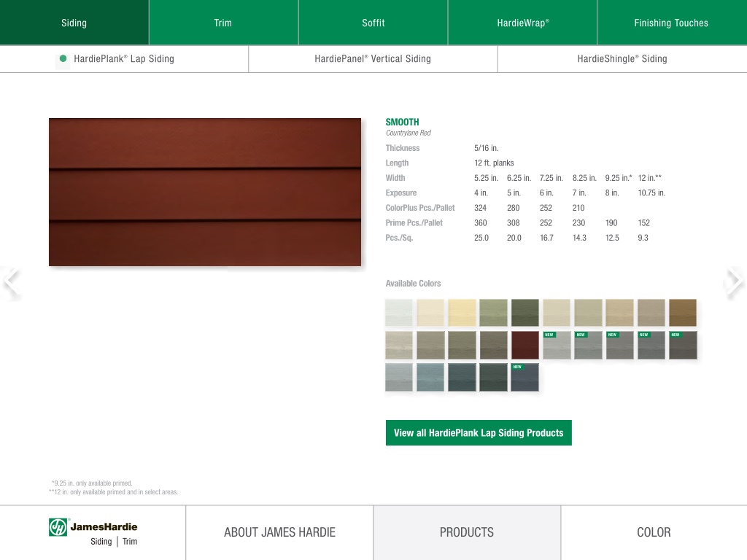Switch to the Soffit tab
Screen dimensions: 747x560
tap(373, 23)
